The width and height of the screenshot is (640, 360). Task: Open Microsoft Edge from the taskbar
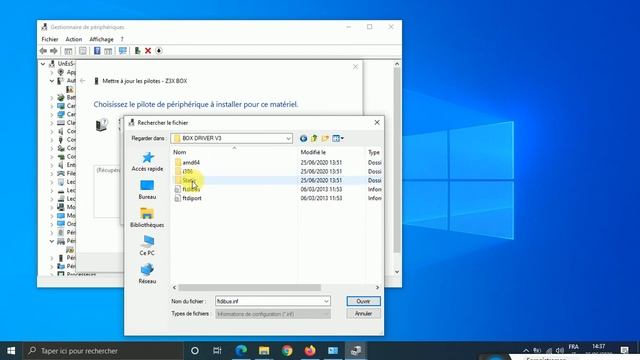click(241, 351)
